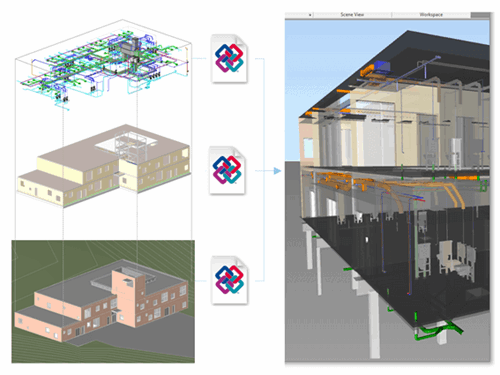500x375 pixels.
Task: Click the dark gray block beside Workspace
Action: pyautogui.click(x=480, y=15)
